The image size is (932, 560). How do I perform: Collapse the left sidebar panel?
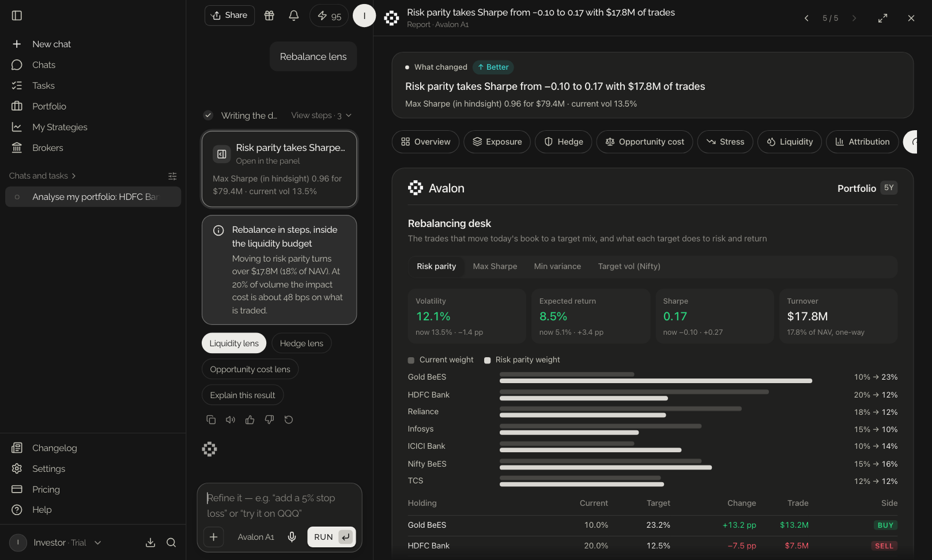coord(17,16)
